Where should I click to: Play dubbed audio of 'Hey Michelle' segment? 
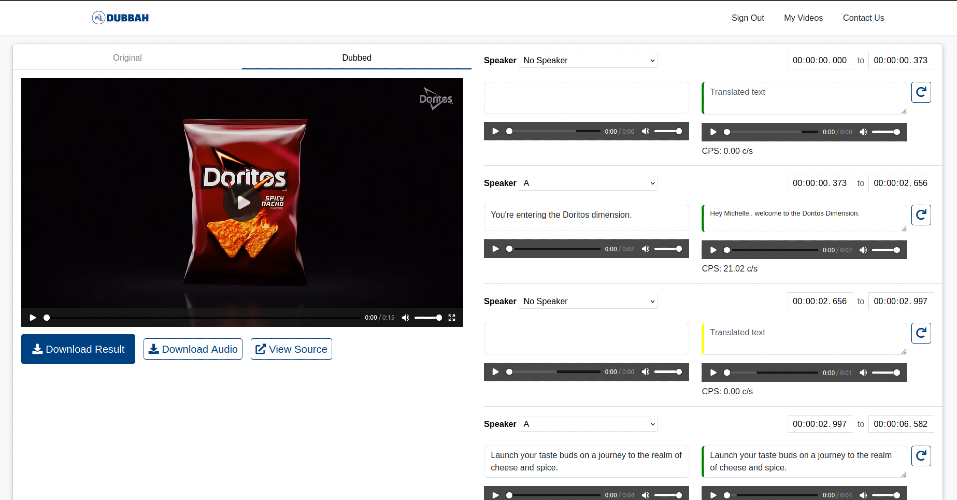(x=713, y=250)
